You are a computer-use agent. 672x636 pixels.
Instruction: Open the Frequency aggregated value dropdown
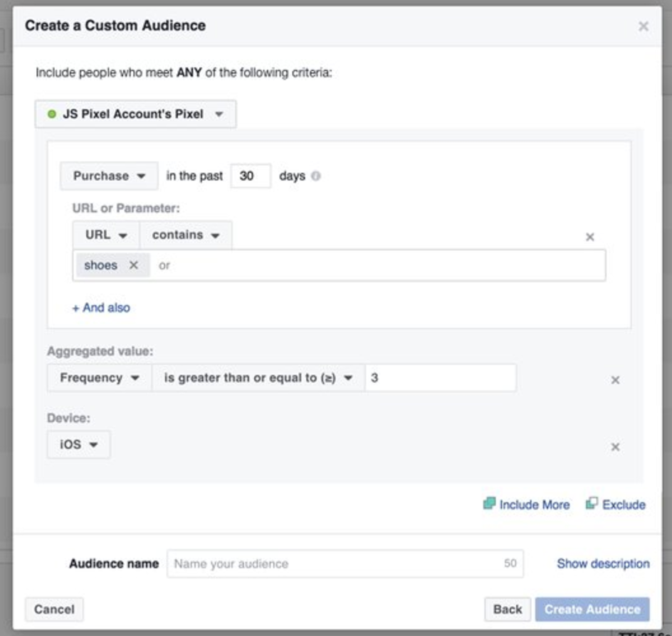99,378
